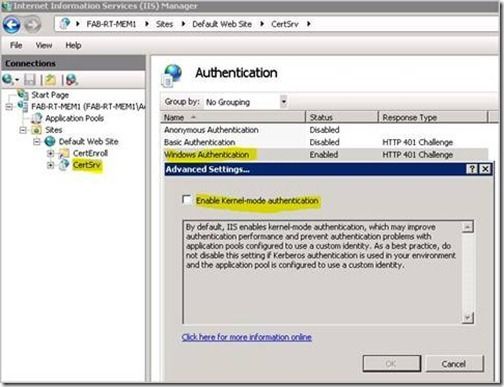Viewport: 504px width, 387px height.
Task: Toggle Enable Kernel-mode authentication checkbox
Action: coord(187,199)
